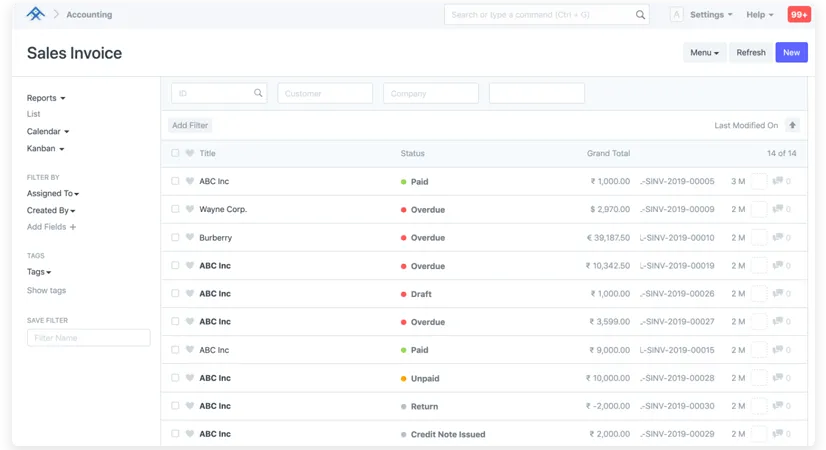Click the user avatar icon labeled A
This screenshot has height=450, width=826.
(x=677, y=15)
